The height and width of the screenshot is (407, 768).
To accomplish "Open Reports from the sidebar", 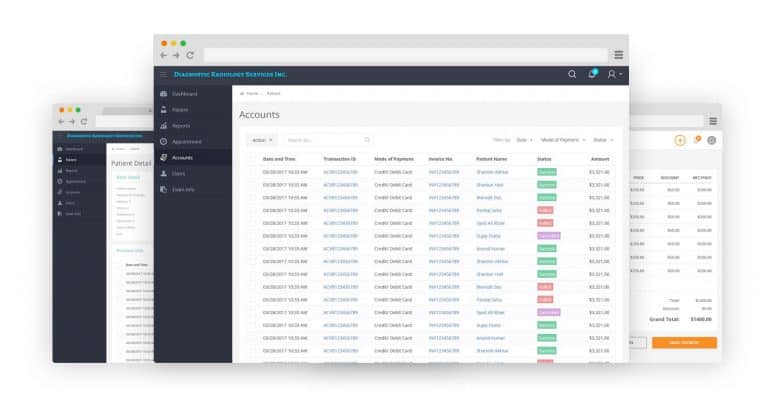I will pos(181,126).
